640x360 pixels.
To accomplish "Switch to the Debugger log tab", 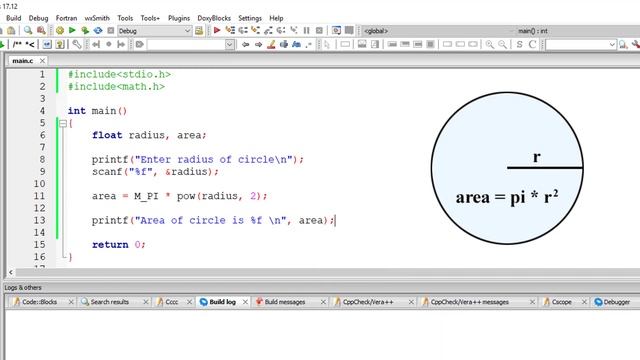I will 616,302.
